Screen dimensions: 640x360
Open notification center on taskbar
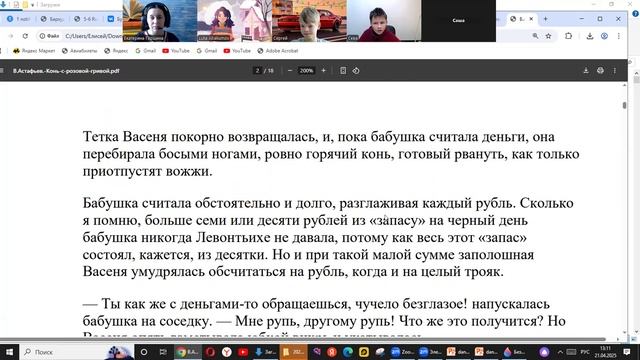(627, 352)
